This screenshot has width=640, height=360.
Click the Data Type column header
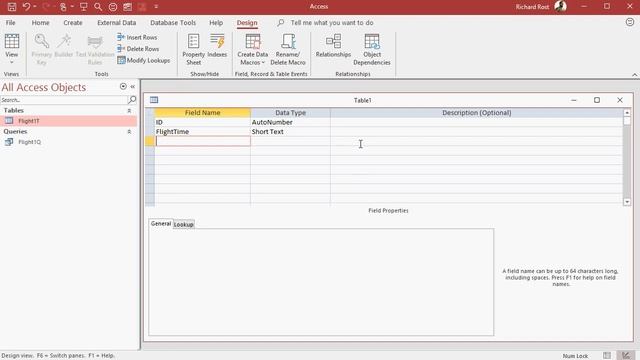[x=290, y=113]
